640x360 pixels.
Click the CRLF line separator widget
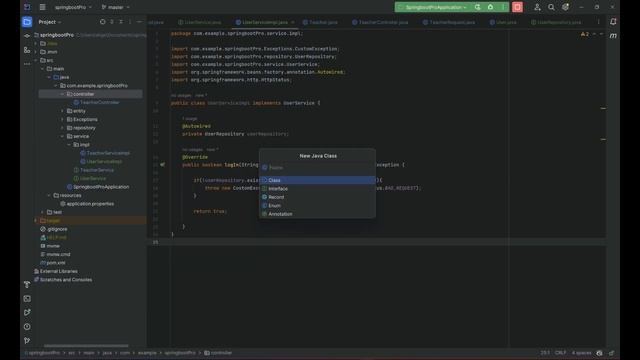(560, 353)
